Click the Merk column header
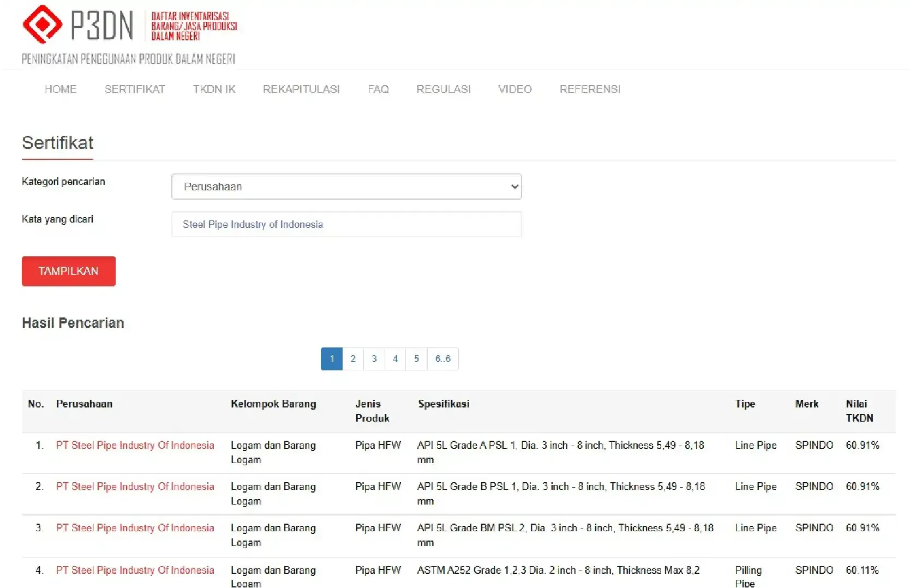Screen dimensions: 910x588 [807, 404]
